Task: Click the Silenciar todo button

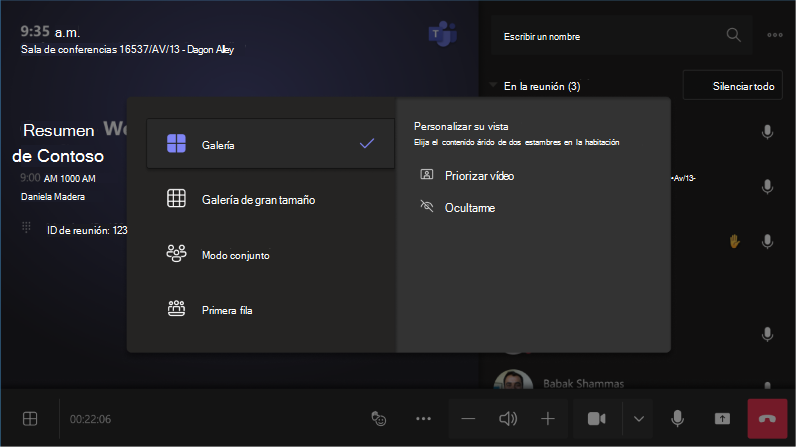Action: click(733, 85)
